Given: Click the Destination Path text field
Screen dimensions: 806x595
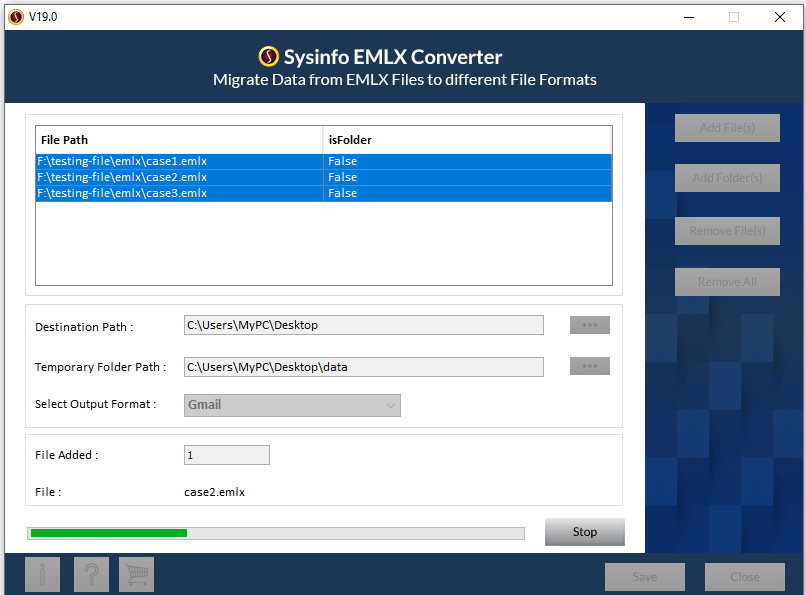Looking at the screenshot, I should coord(363,325).
